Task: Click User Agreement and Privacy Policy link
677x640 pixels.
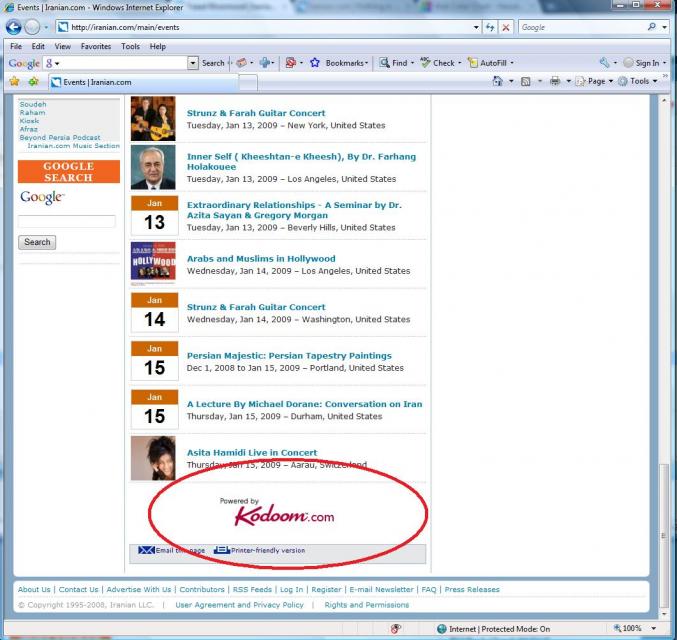Action: point(239,605)
